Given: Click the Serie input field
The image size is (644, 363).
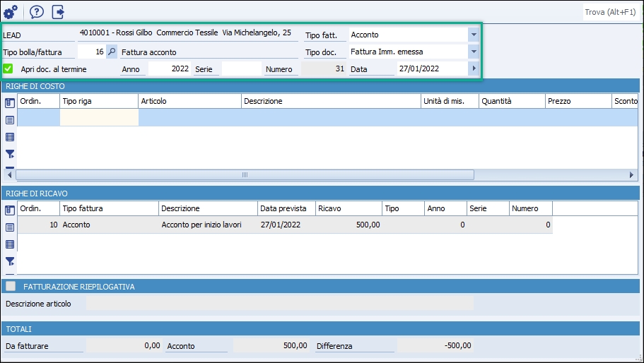Looking at the screenshot, I should click(x=242, y=69).
